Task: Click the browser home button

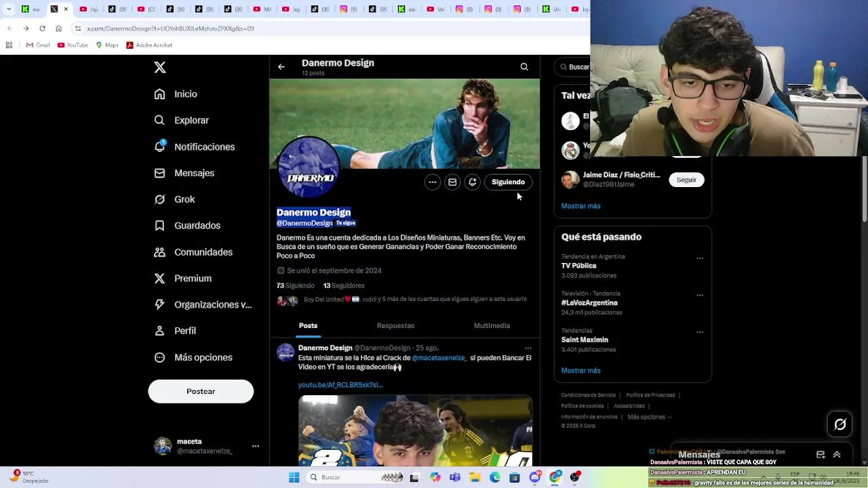Action: (x=58, y=28)
